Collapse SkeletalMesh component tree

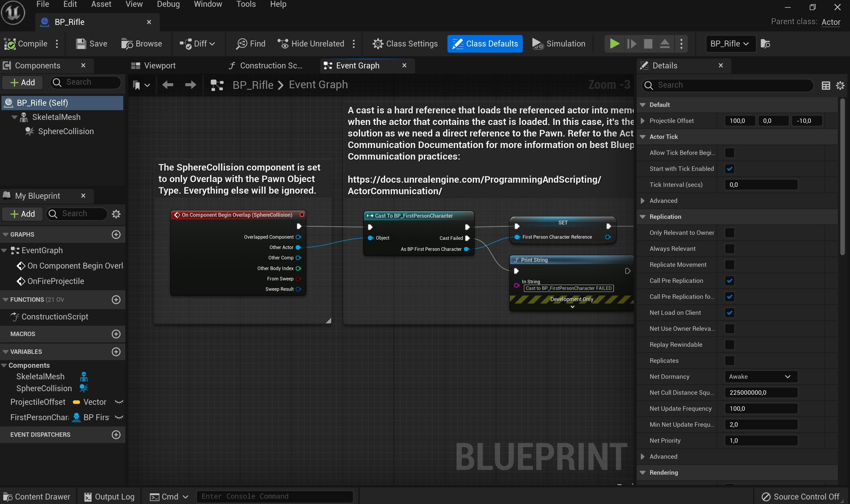[14, 117]
